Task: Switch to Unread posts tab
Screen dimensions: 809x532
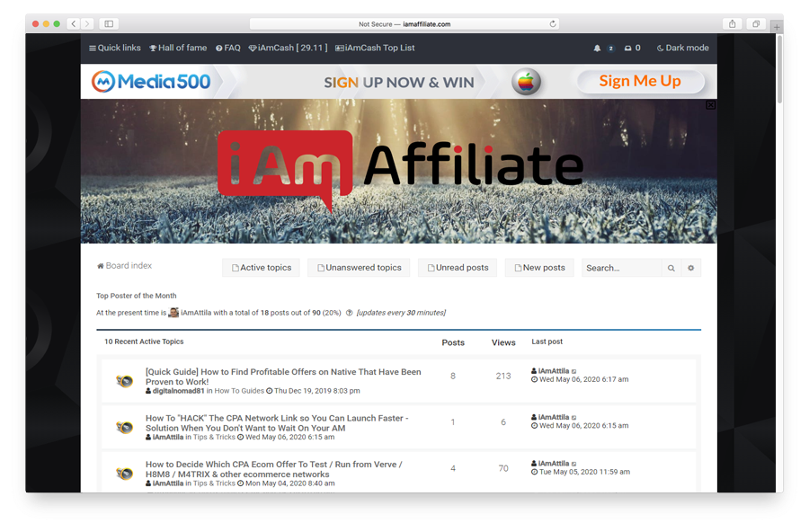Action: click(x=458, y=267)
